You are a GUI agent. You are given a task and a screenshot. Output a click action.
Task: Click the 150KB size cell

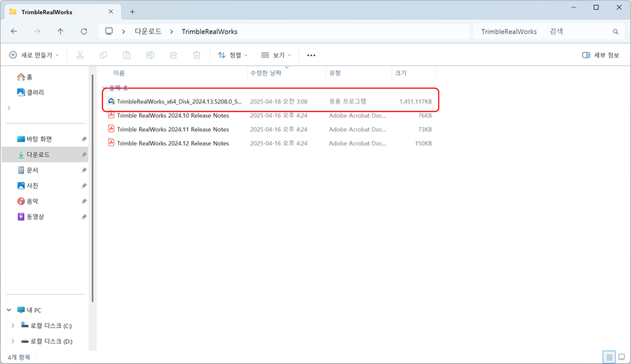click(423, 143)
